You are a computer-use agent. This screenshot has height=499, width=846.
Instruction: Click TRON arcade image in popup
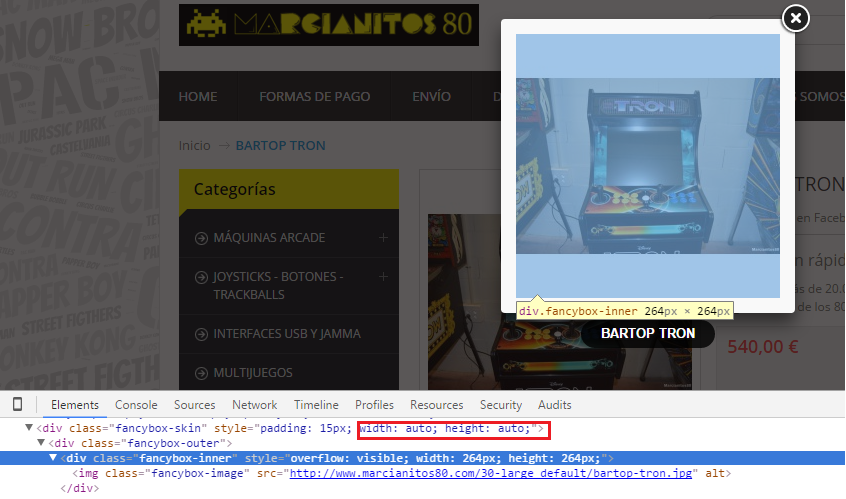click(x=647, y=166)
